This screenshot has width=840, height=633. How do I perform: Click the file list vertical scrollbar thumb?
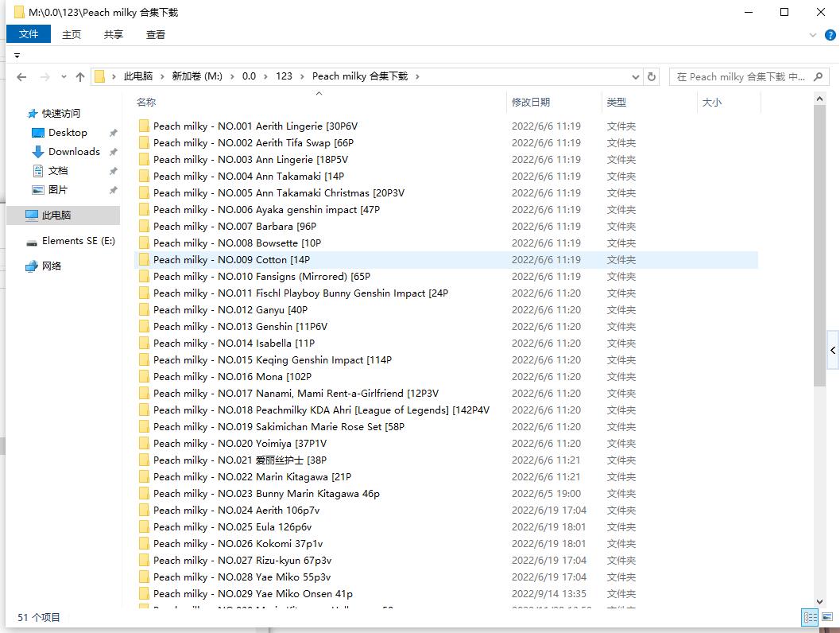tap(819, 246)
